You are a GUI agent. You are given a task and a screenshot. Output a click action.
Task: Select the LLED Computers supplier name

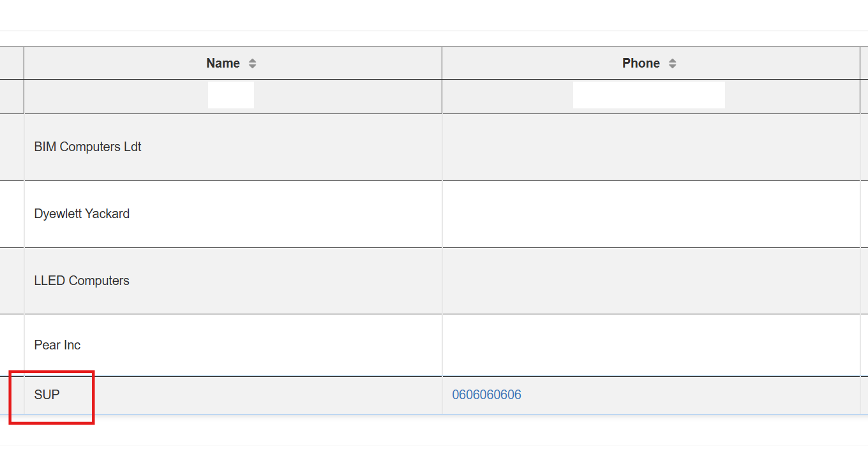click(x=82, y=281)
